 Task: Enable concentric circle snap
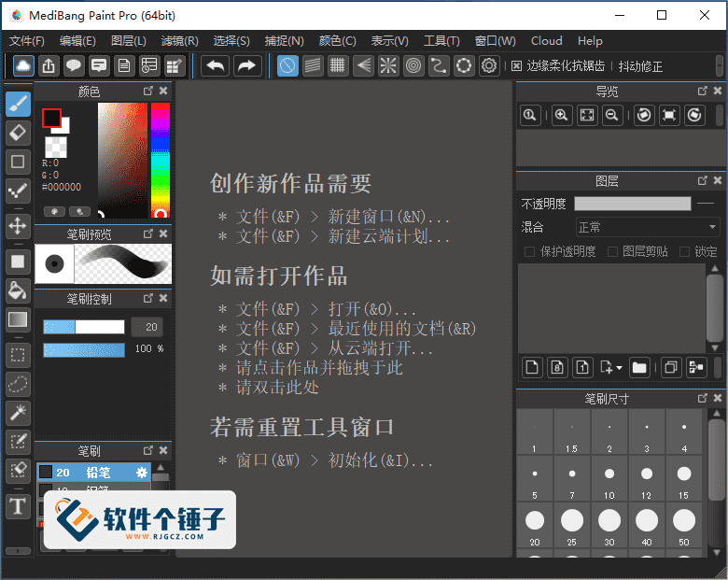tap(413, 66)
